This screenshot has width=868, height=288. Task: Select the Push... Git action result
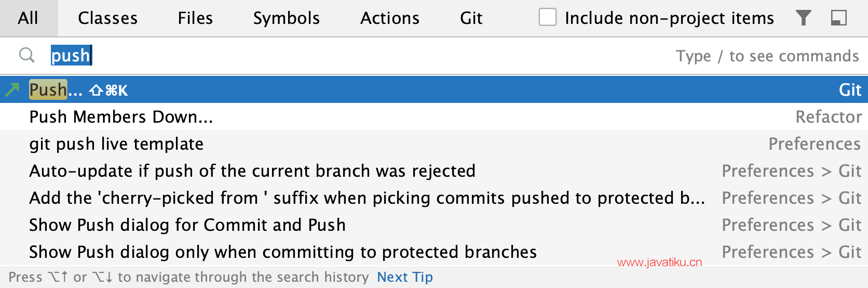tap(434, 89)
